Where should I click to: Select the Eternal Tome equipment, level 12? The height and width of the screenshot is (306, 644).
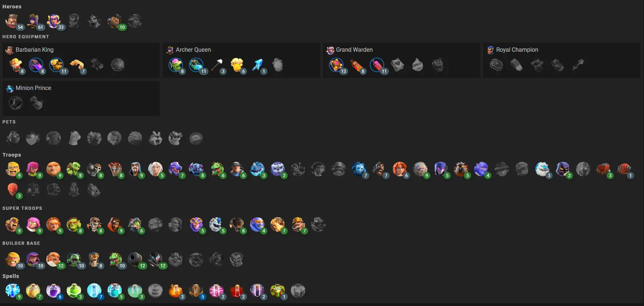point(336,65)
